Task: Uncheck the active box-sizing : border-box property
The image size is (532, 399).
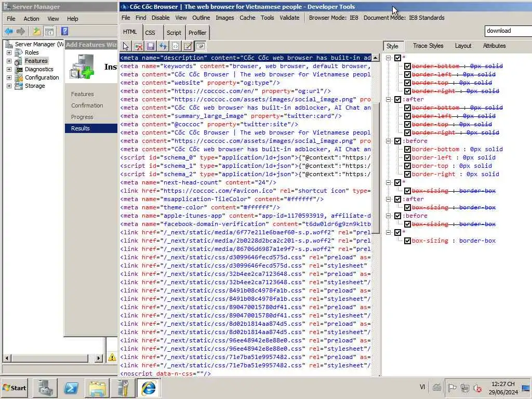Action: click(407, 241)
